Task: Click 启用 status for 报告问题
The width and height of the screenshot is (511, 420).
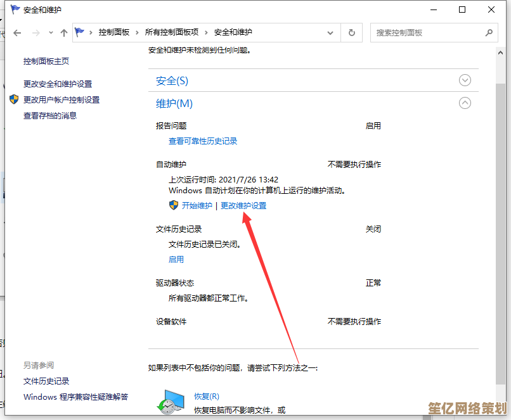Action: 373,126
